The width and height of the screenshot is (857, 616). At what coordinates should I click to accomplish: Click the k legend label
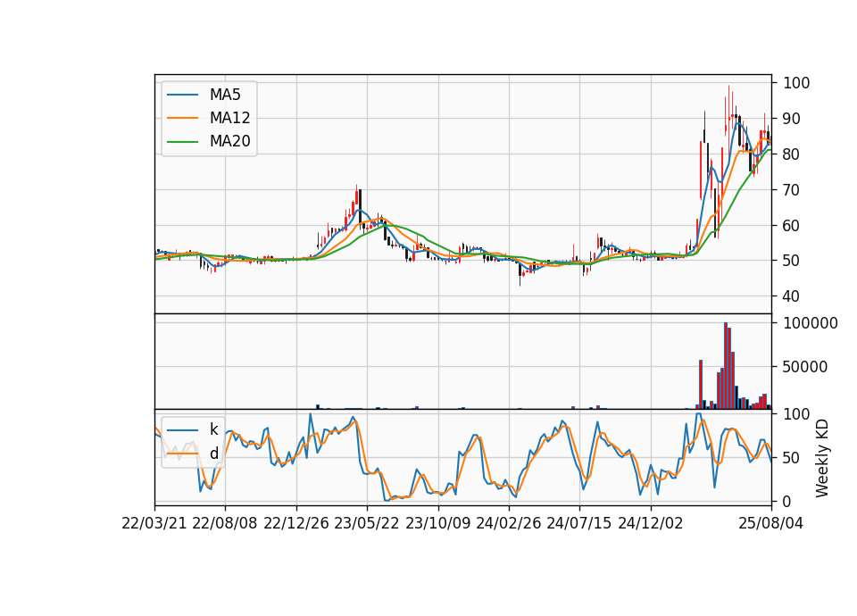coord(213,429)
